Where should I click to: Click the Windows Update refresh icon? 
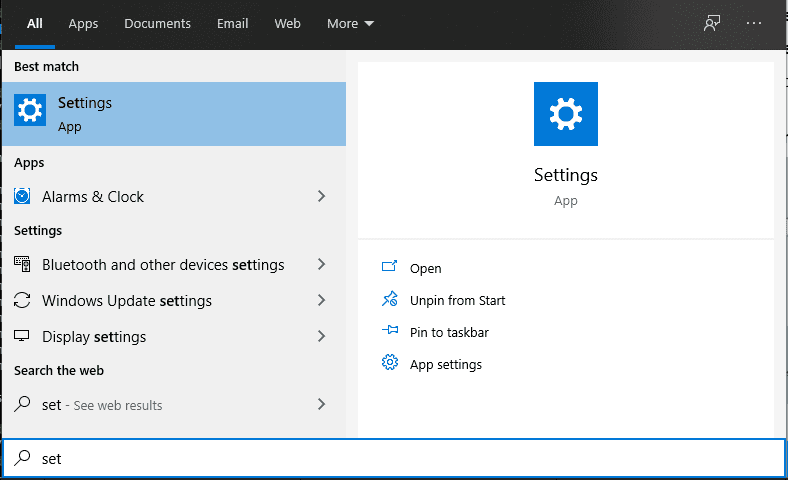22,301
